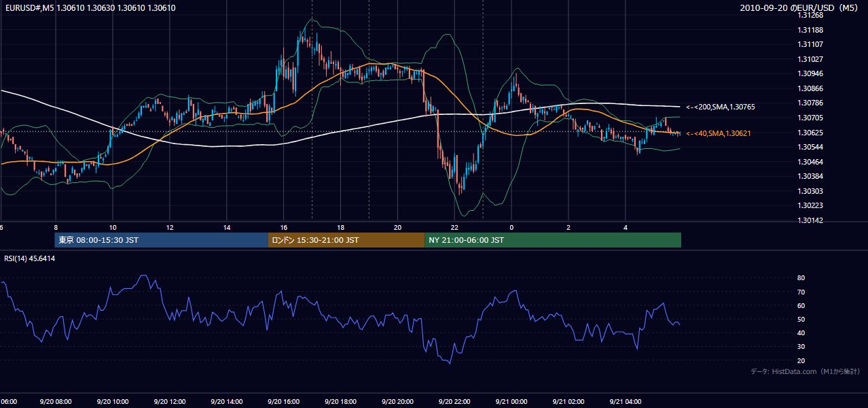The height and width of the screenshot is (408, 868).
Task: Click hour tick 4 under price chart
Action: (x=626, y=228)
